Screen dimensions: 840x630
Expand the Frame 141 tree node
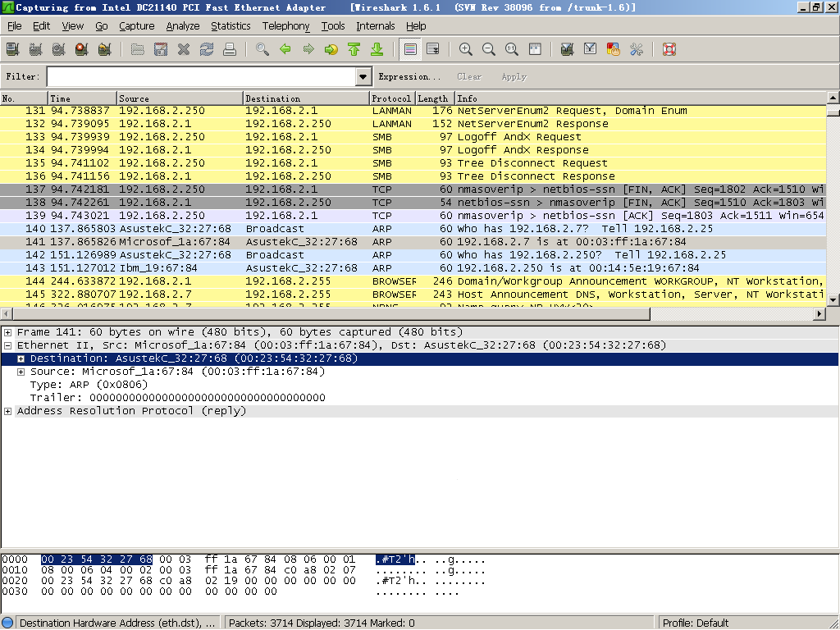[7, 332]
